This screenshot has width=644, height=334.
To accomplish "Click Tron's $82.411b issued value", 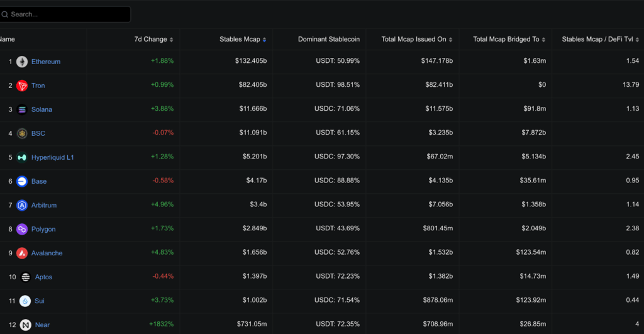I will 439,85.
